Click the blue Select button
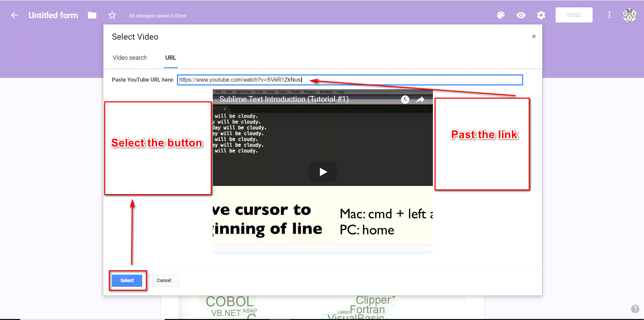Screen dimensions: 644x320 tap(127, 280)
